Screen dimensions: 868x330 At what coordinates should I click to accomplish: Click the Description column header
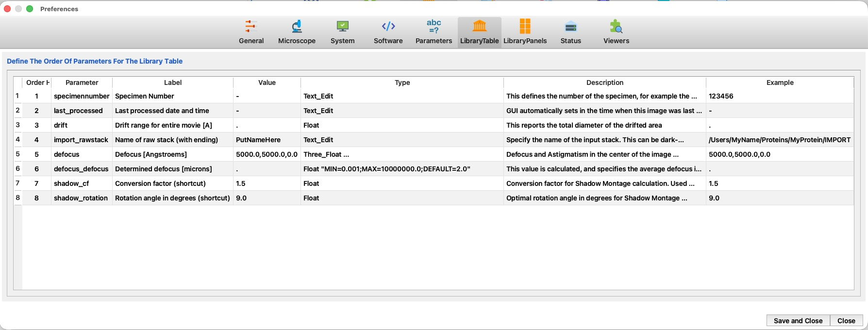605,82
